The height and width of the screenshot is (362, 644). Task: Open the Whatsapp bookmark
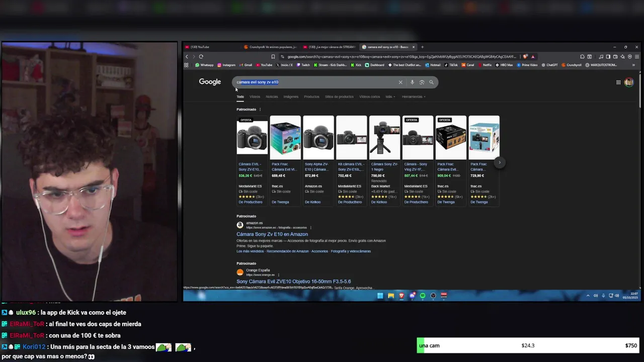[x=204, y=65]
